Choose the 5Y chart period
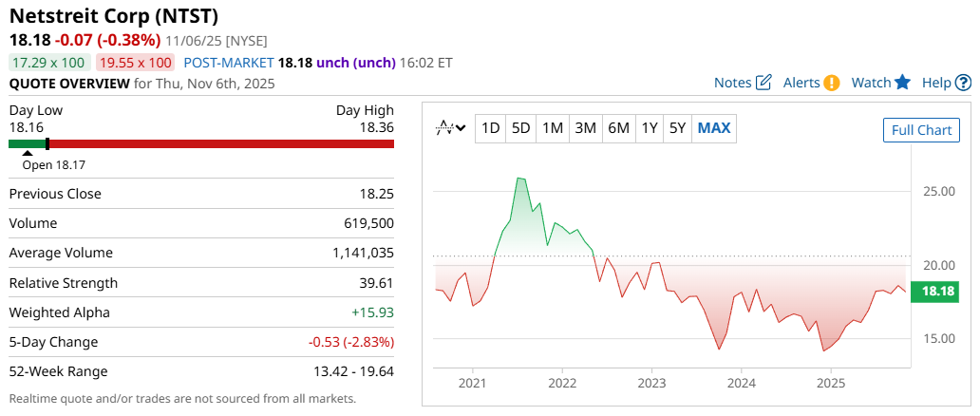The image size is (980, 416). tap(677, 128)
